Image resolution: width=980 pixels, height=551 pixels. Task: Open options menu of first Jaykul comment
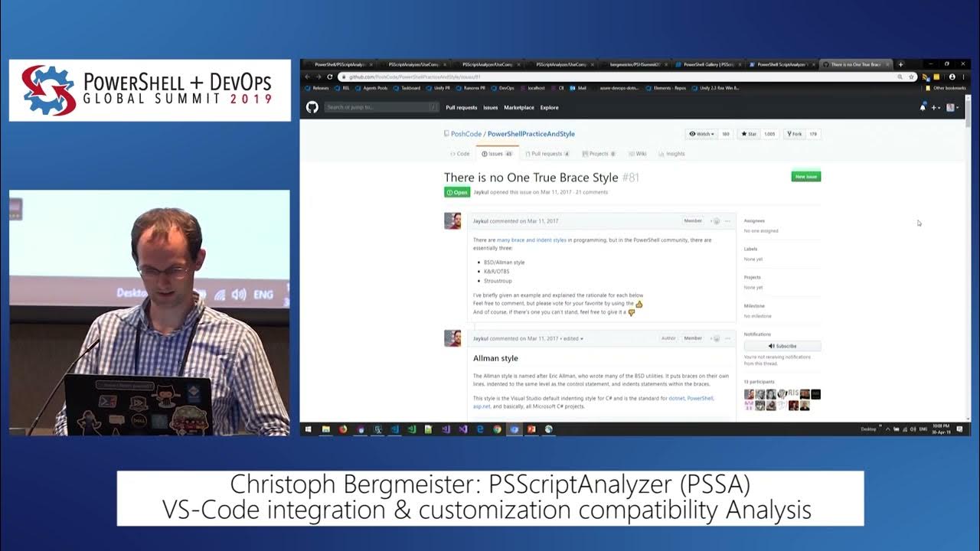728,221
